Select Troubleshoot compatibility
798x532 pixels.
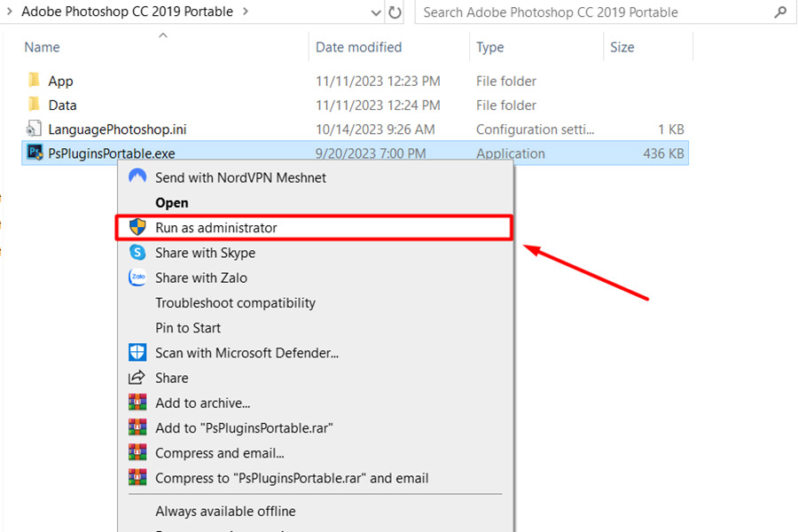pyautogui.click(x=315, y=302)
